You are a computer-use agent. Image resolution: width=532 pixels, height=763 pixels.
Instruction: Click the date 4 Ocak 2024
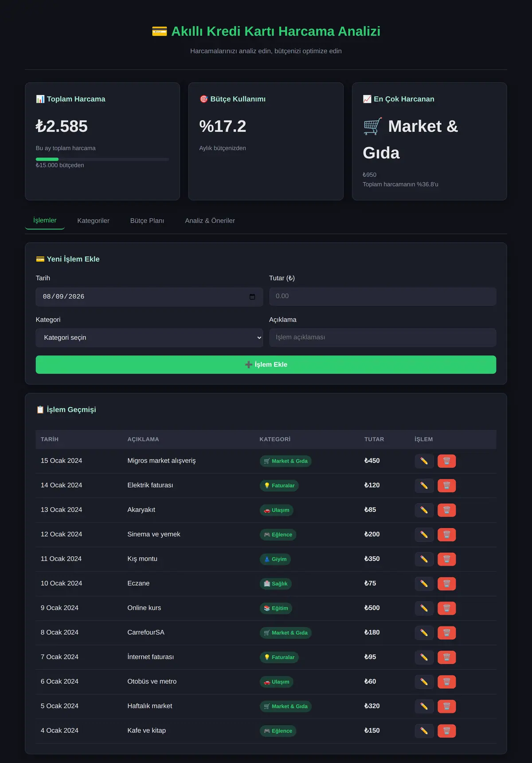(x=59, y=731)
